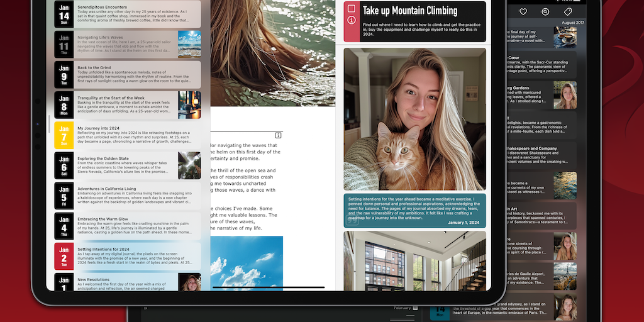This screenshot has height=322, width=644.
Task: Open the mille-feuille gastronomic entry
Action: coord(542,125)
